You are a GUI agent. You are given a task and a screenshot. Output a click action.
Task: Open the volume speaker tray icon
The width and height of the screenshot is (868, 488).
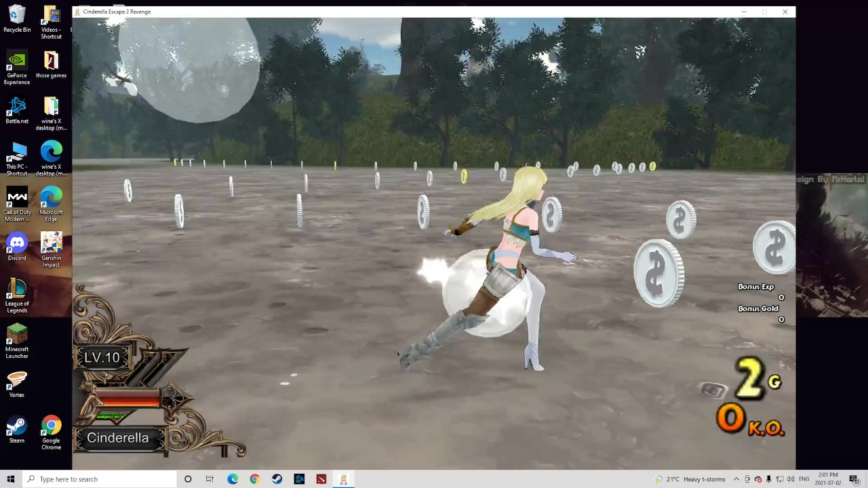[x=790, y=479]
